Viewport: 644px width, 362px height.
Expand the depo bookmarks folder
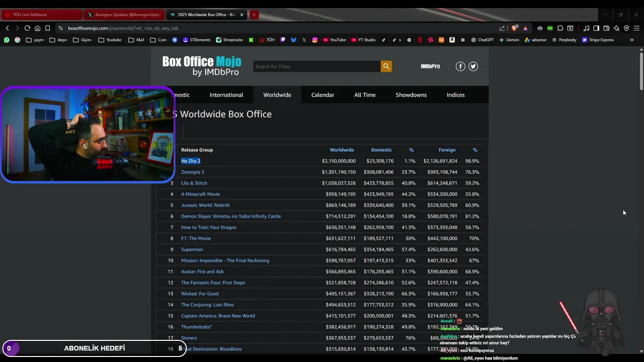tap(58, 40)
